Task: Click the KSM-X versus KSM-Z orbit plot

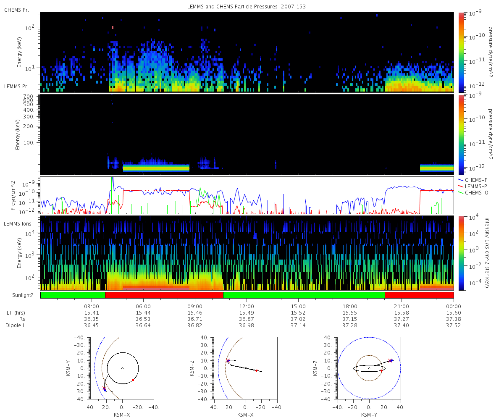Action: [246, 368]
